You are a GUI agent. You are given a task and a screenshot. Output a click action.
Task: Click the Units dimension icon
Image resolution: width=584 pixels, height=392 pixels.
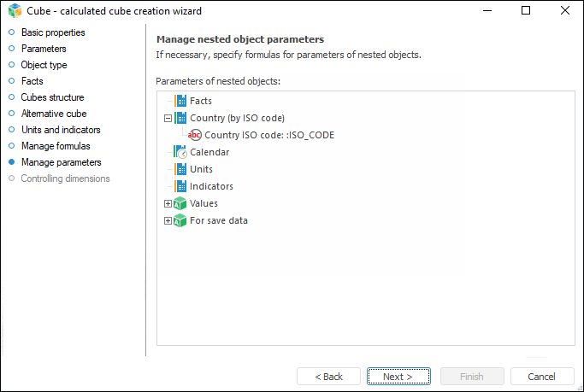click(x=180, y=169)
